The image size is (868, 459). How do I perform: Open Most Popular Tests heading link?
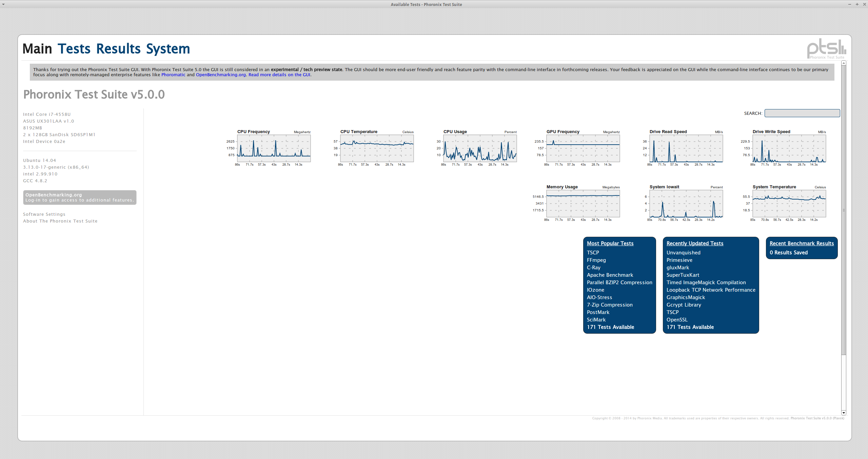click(x=610, y=244)
